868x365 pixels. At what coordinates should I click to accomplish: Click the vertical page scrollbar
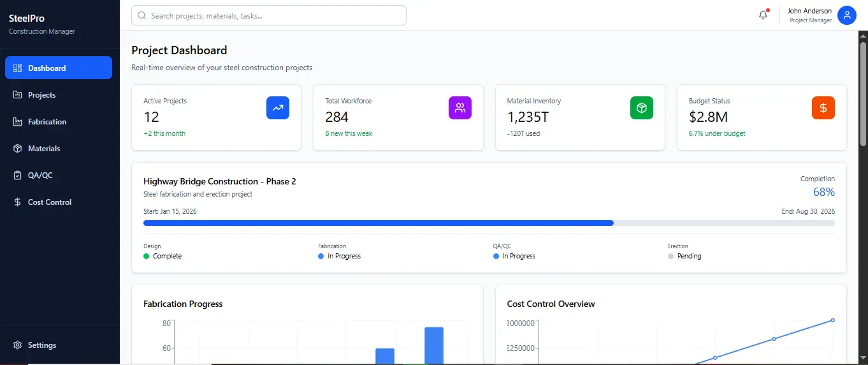(x=863, y=96)
